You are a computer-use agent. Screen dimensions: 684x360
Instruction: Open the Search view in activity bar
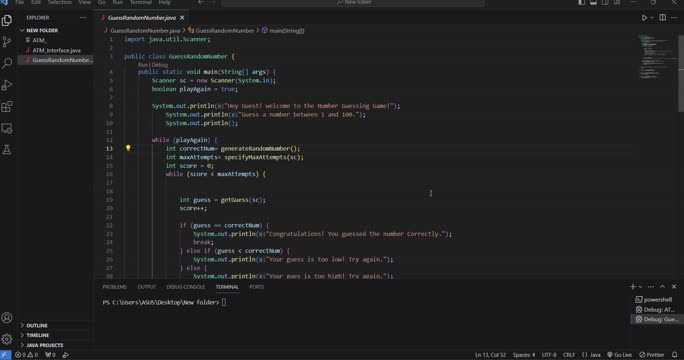[x=7, y=63]
